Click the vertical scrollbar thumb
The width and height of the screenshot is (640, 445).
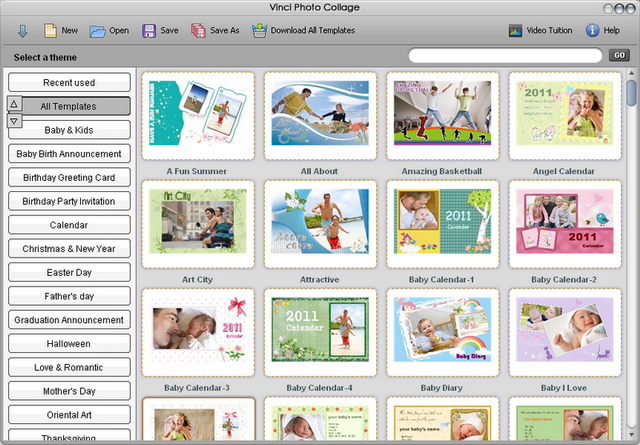pos(631,93)
